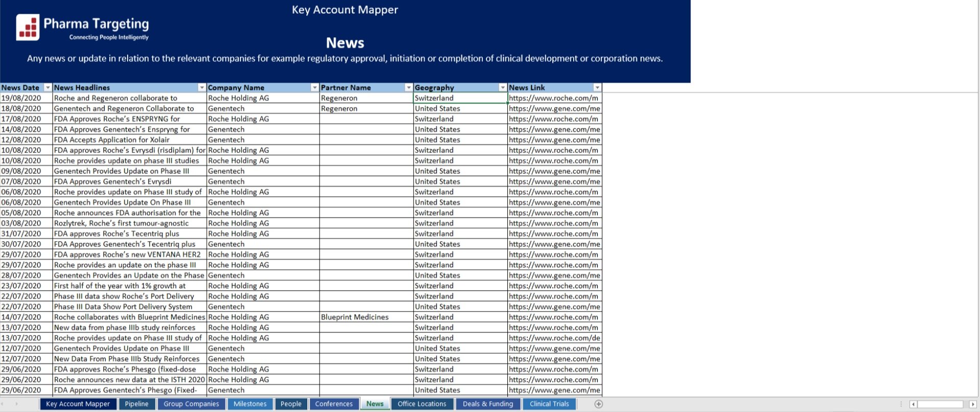Select cell 'Roche collaborates with Blueprint Medicines'
Viewport: 980px width, 412px height.
point(130,317)
